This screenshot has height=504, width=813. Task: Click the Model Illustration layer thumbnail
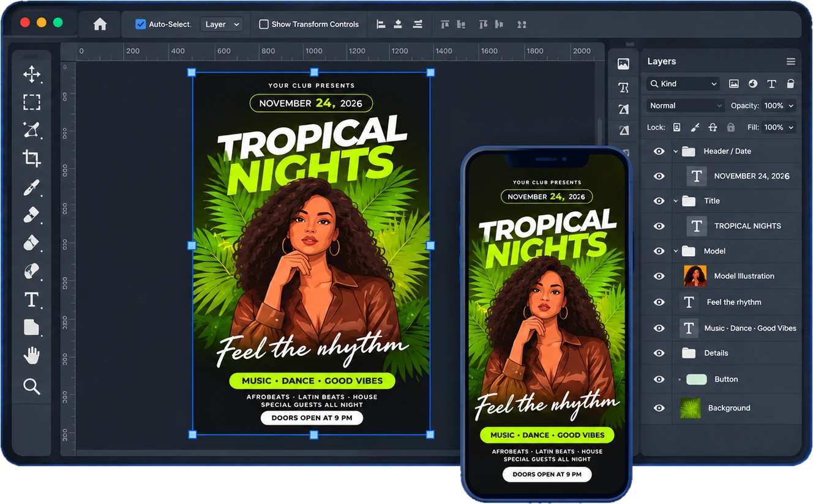(x=695, y=276)
